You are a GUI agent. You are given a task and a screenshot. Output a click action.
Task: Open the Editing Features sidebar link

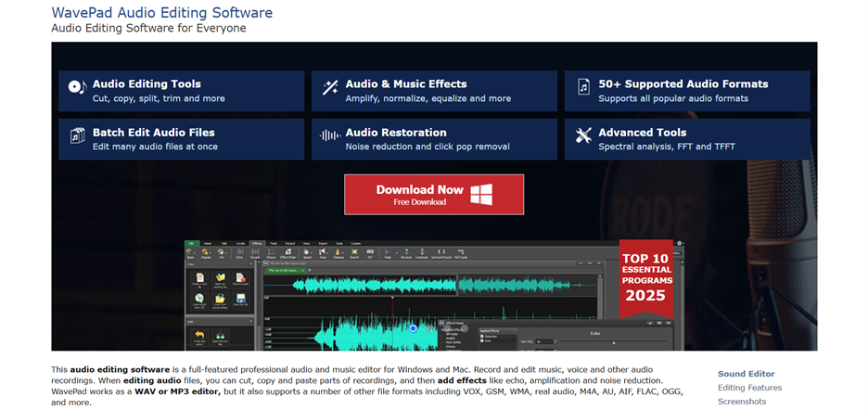pos(749,388)
